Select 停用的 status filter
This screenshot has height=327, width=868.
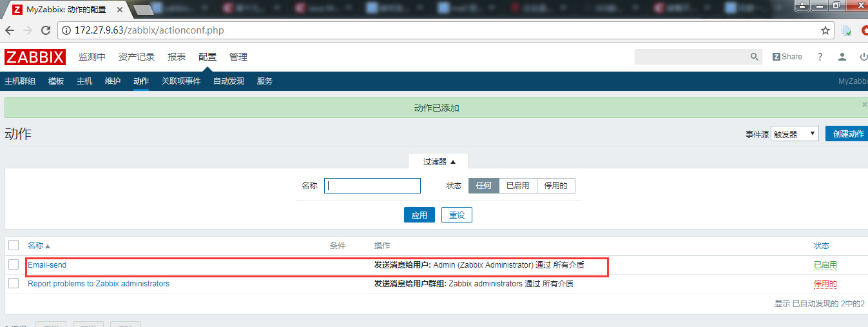click(x=555, y=186)
